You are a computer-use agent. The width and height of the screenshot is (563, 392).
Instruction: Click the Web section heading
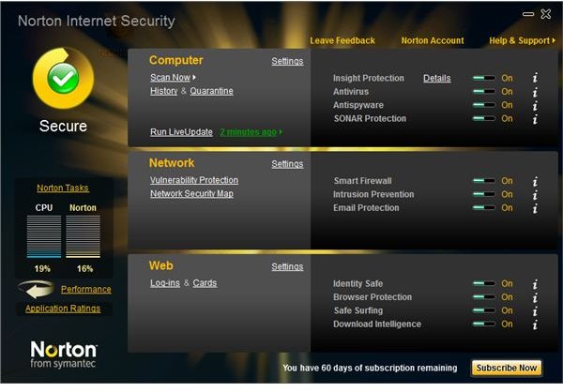pos(160,265)
